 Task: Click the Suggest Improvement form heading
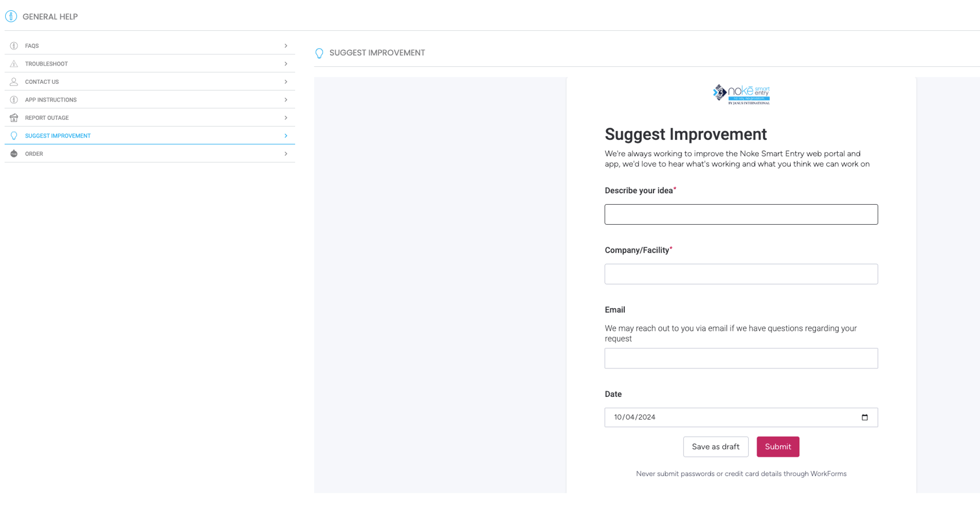pyautogui.click(x=685, y=134)
